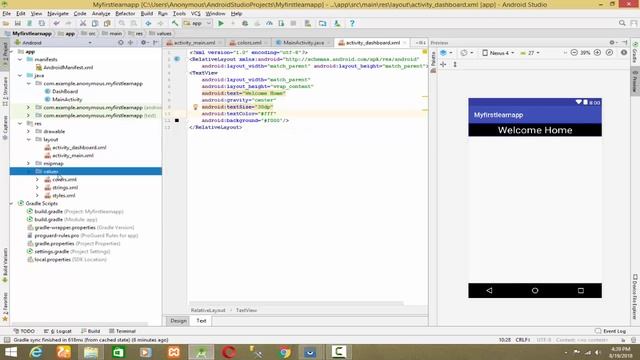Expand the mipmap folder

pos(29,163)
